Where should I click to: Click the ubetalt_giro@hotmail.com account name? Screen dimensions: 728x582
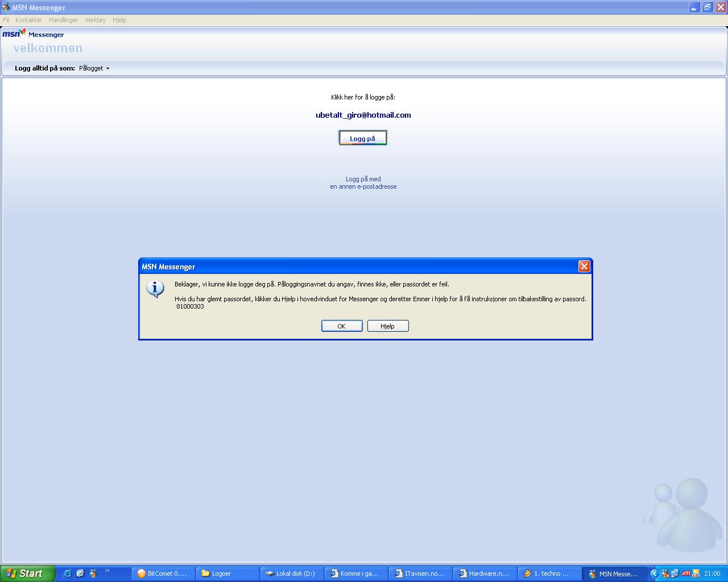(363, 115)
